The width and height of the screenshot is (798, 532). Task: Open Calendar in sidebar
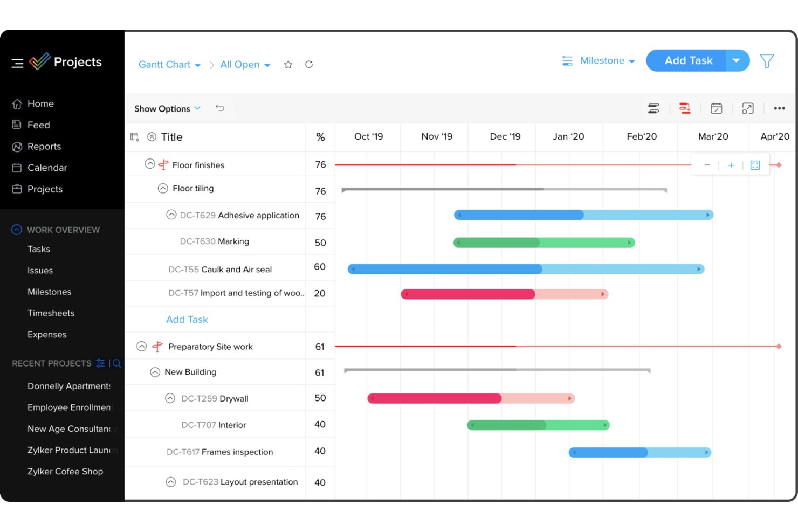[x=39, y=168]
